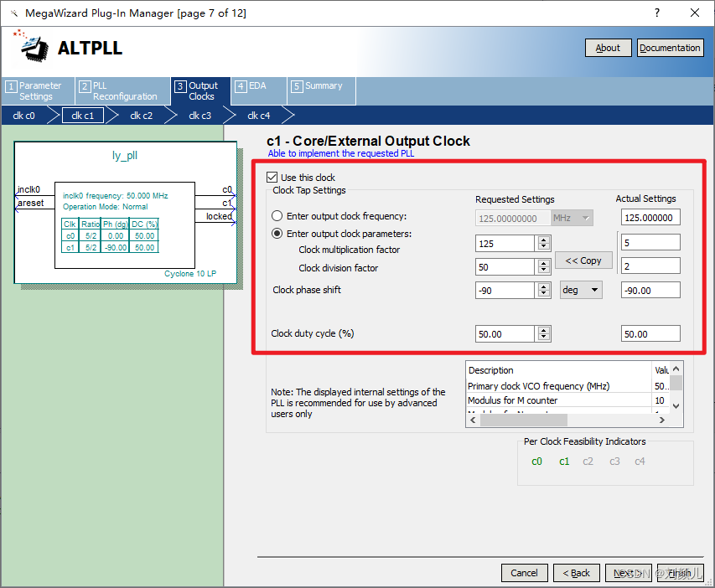The image size is (715, 588).
Task: Click the ly_pll block diagram title
Action: point(125,156)
